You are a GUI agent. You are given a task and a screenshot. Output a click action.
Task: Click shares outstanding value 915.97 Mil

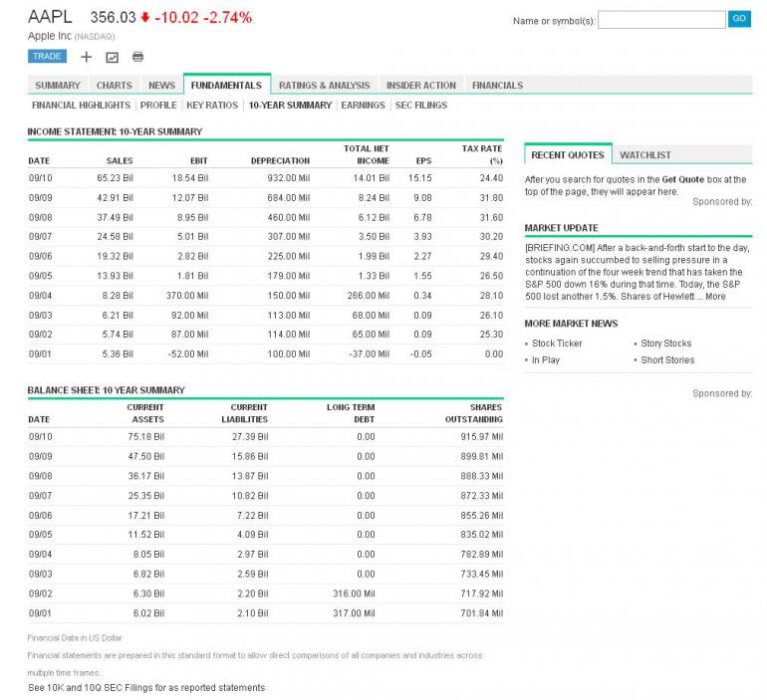pyautogui.click(x=482, y=436)
